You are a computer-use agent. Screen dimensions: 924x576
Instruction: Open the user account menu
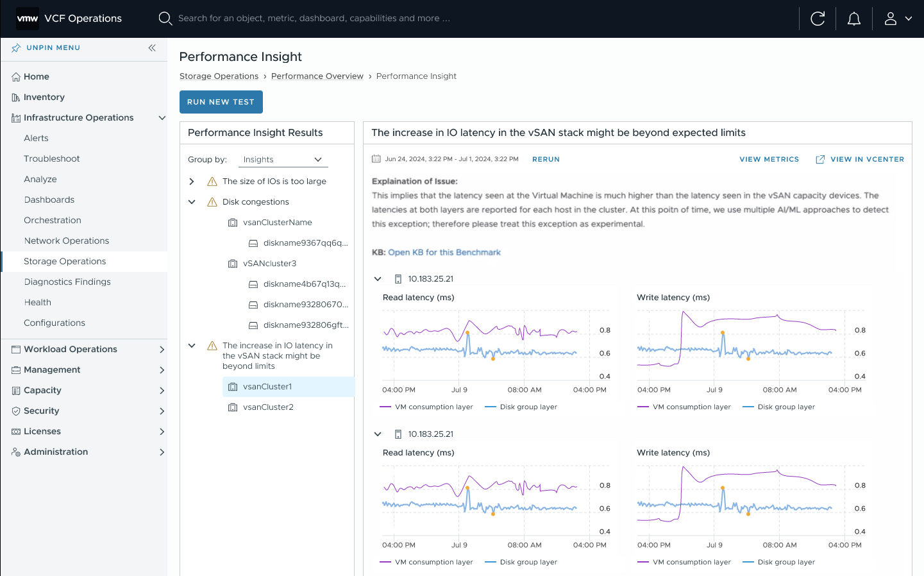(898, 19)
